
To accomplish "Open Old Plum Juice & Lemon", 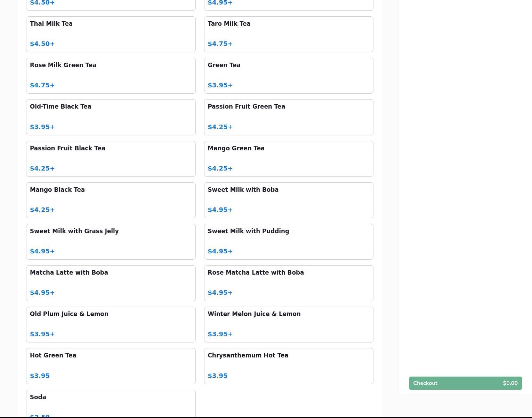I will click(111, 324).
